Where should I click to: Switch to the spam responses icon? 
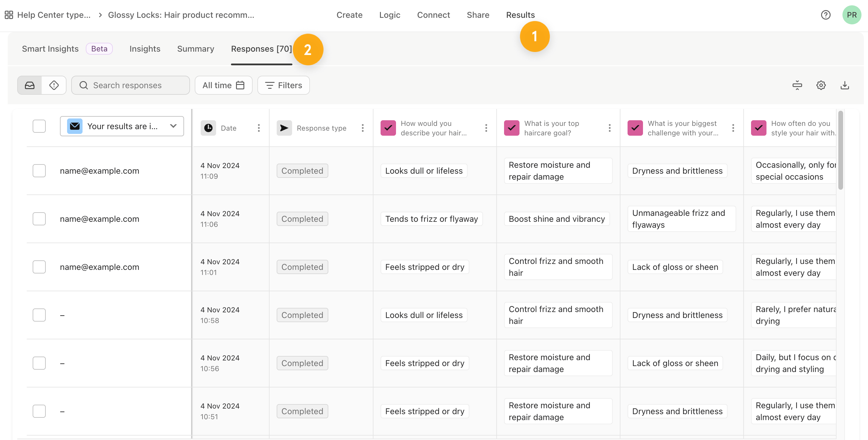point(54,85)
